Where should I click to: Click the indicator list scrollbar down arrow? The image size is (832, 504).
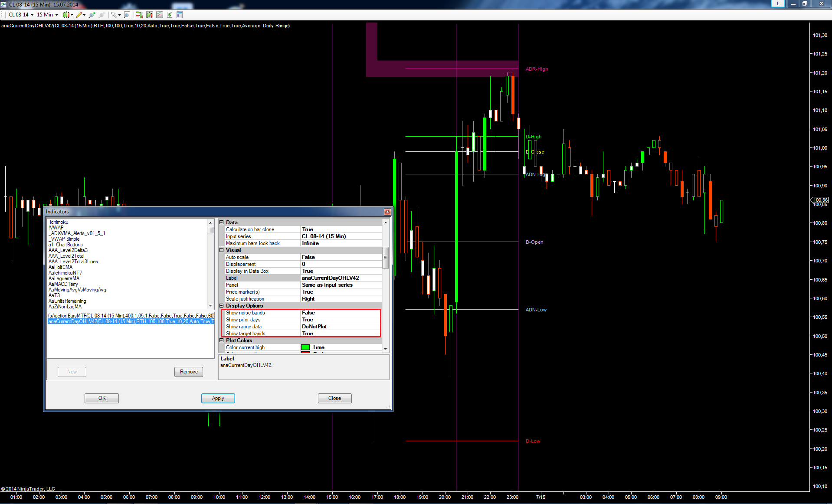[x=210, y=306]
